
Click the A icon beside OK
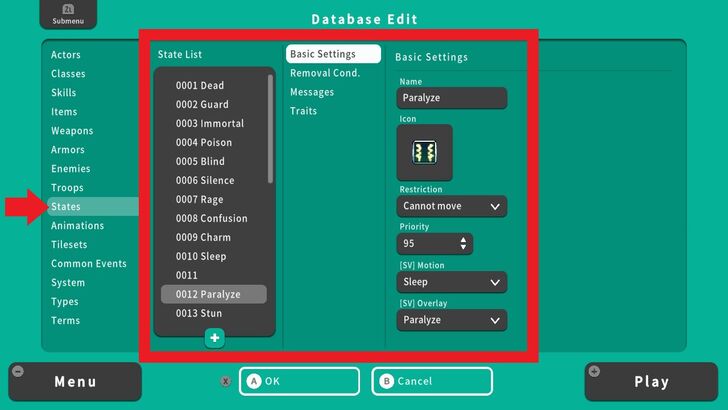[x=254, y=381]
